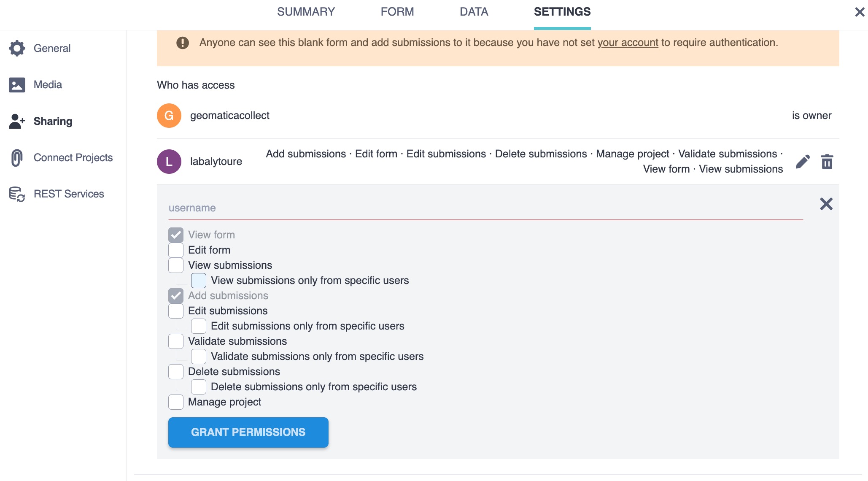The image size is (868, 481).
Task: Click the GRANT PERMISSIONS button
Action: coord(248,432)
